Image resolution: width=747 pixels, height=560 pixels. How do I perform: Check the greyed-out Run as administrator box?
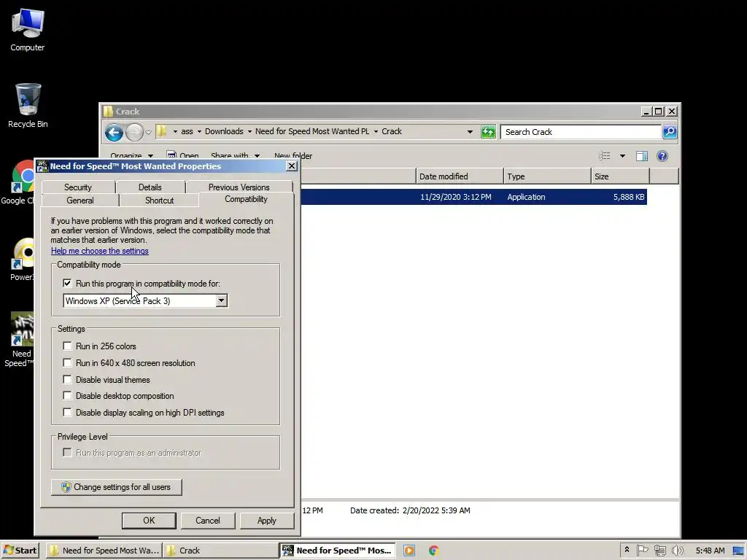click(67, 452)
